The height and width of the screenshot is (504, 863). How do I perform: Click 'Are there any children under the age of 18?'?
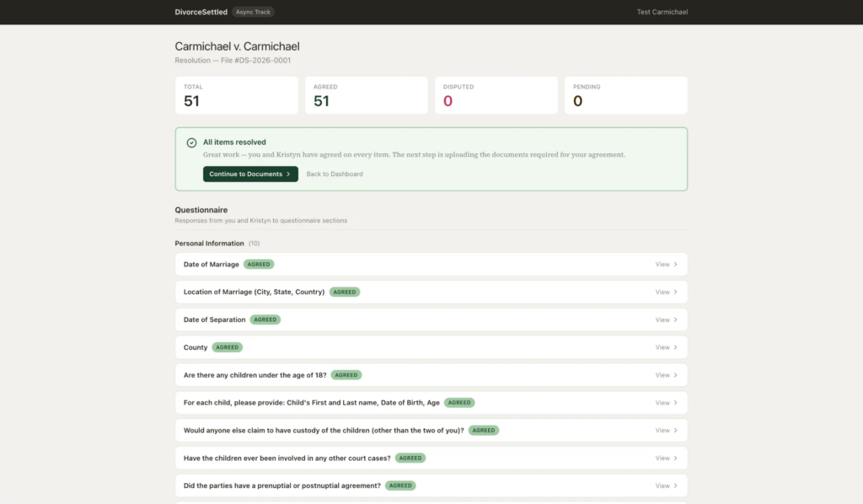tap(255, 375)
